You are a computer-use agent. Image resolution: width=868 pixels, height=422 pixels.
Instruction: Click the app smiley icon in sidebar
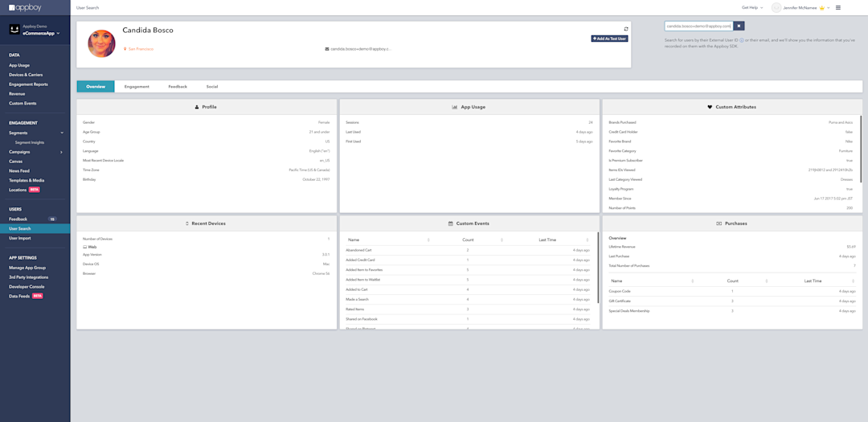coord(14,30)
